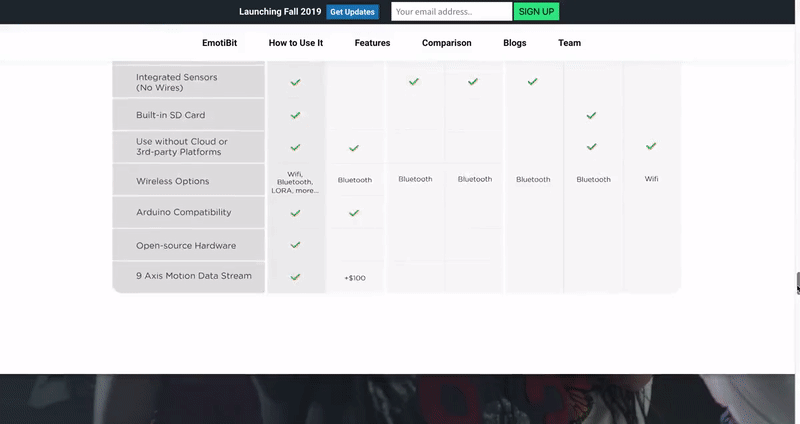Click sixth-column checkmark in Built-in SD Card row

591,115
